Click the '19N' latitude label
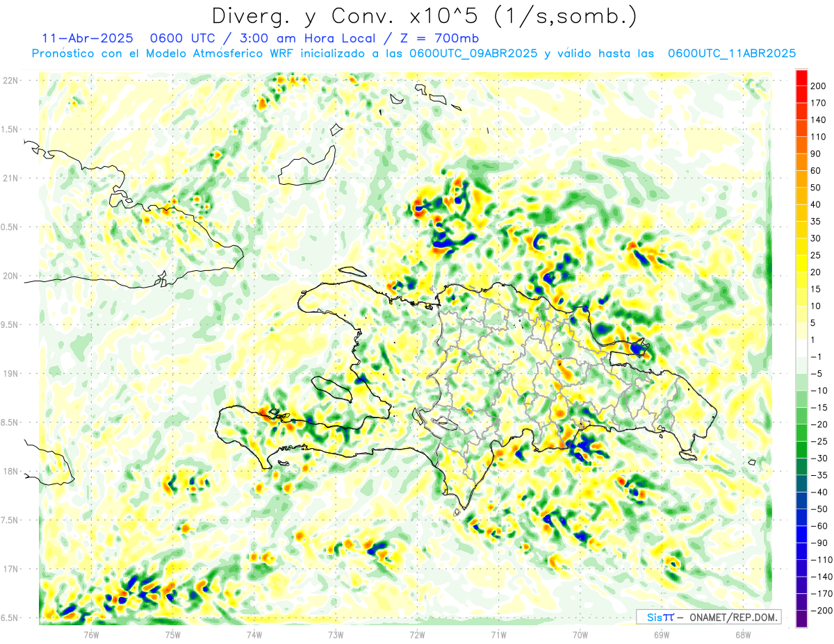The image size is (834, 644). (x=10, y=374)
